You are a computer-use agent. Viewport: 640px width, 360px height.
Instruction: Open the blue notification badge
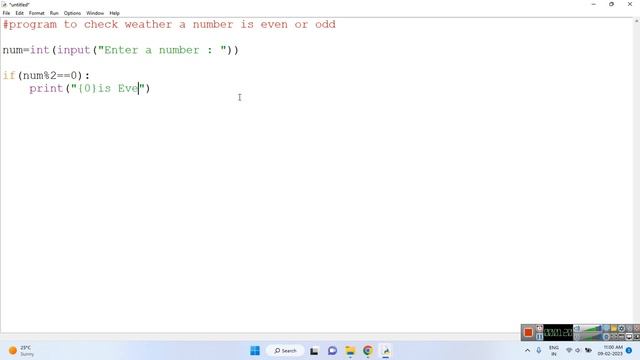coord(629,351)
